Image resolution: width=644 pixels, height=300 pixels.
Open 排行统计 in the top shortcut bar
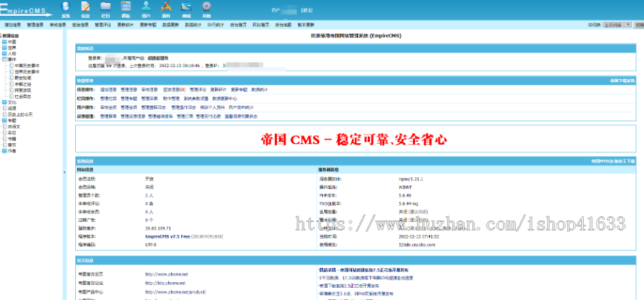[x=215, y=24]
